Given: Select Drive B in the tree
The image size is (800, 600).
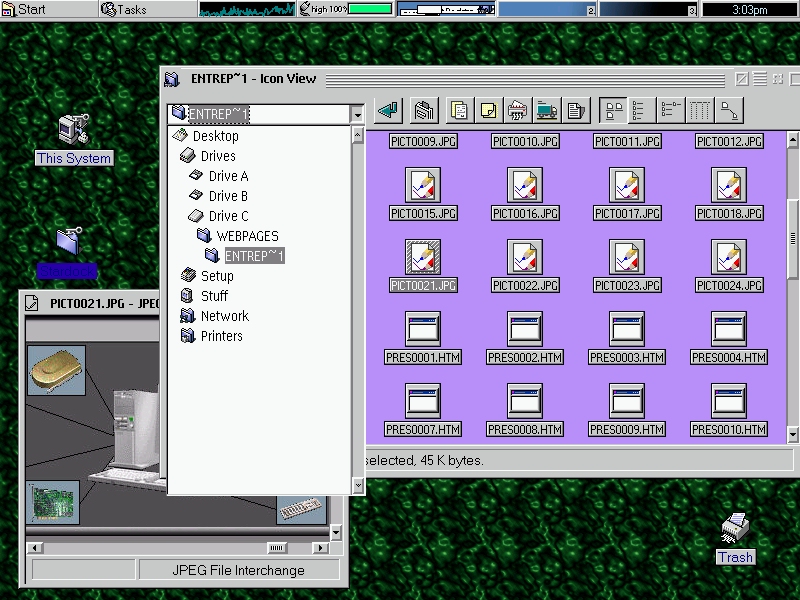Looking at the screenshot, I should pyautogui.click(x=219, y=196).
